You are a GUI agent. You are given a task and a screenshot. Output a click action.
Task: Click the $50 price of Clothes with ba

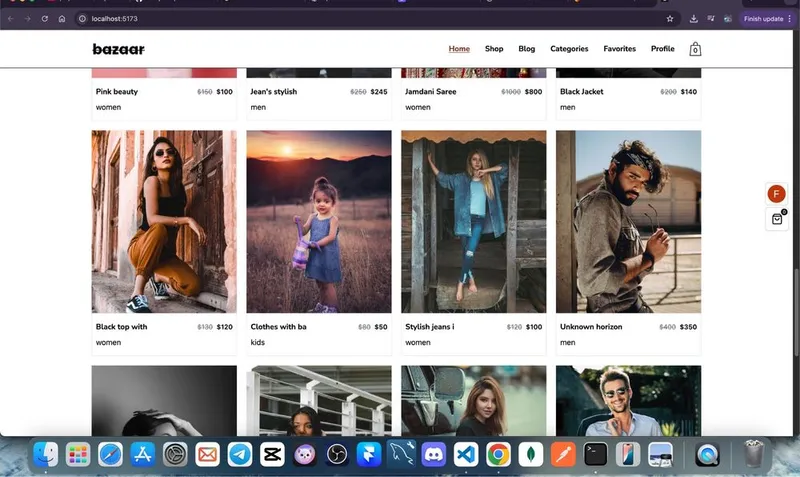pyautogui.click(x=381, y=327)
